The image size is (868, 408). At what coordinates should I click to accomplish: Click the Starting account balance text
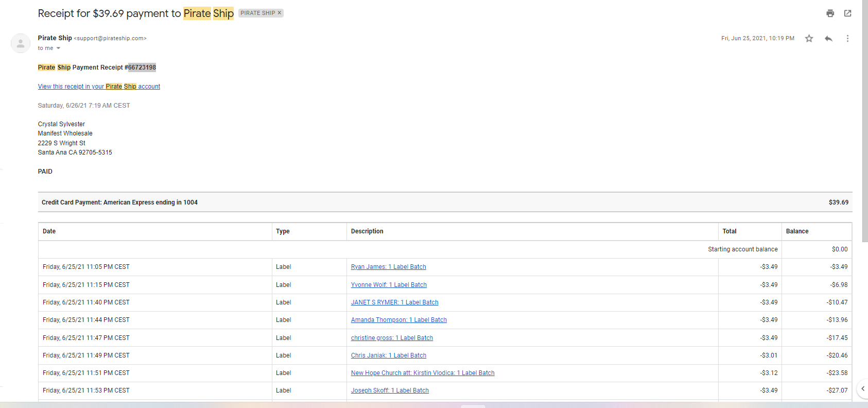click(743, 249)
